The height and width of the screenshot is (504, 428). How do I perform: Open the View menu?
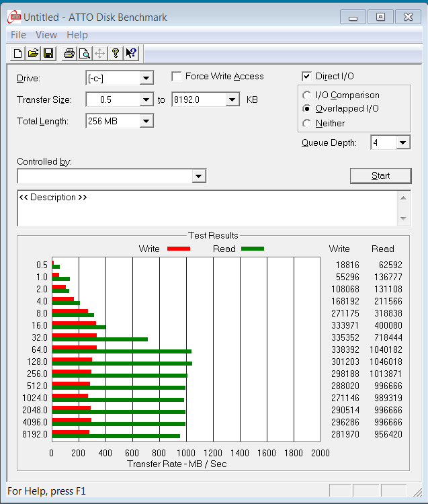pyautogui.click(x=46, y=35)
